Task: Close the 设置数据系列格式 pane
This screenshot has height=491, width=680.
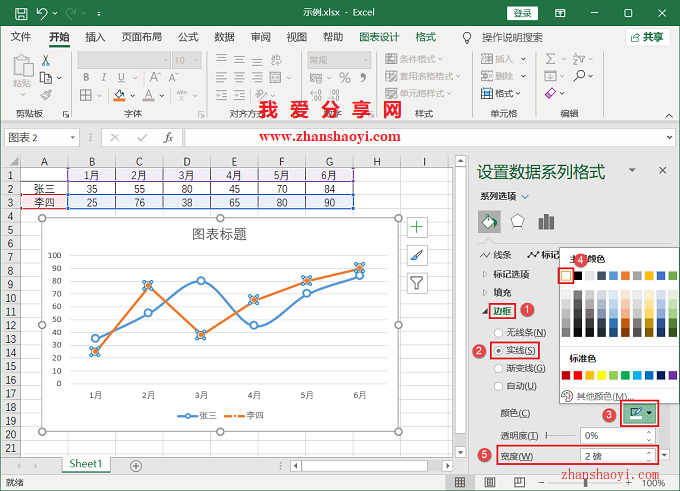Action: point(663,170)
